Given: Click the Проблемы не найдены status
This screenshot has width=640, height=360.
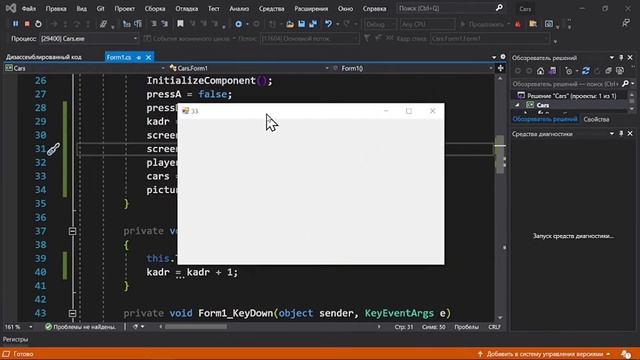Looking at the screenshot, I should coord(80,327).
